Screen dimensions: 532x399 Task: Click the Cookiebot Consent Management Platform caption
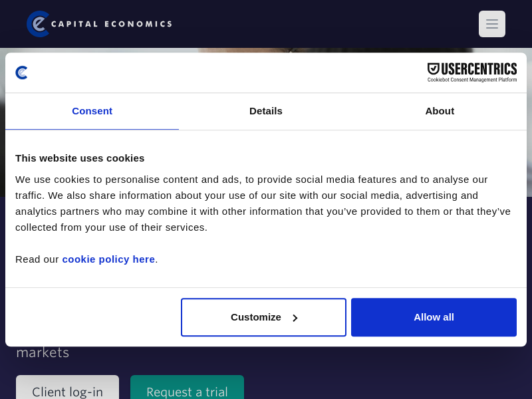pyautogui.click(x=471, y=80)
